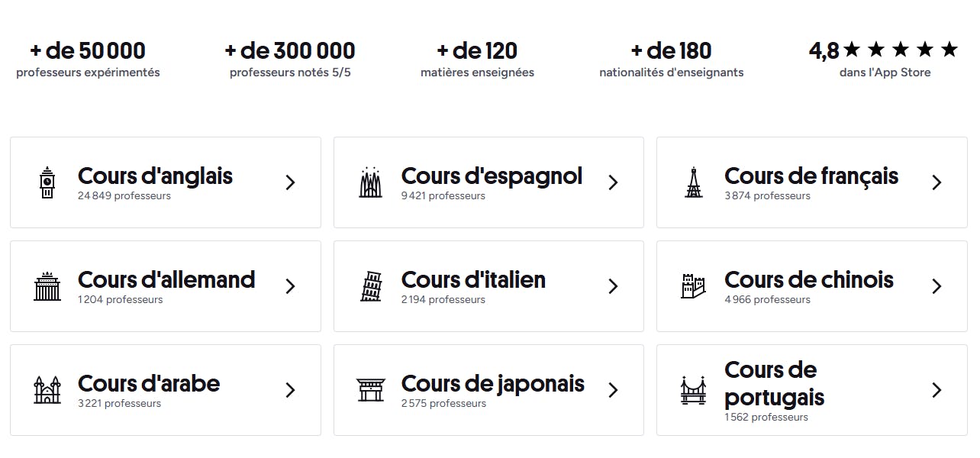The image size is (980, 458).
Task: Click the 24 849 professeurs subtitle
Action: 124,196
